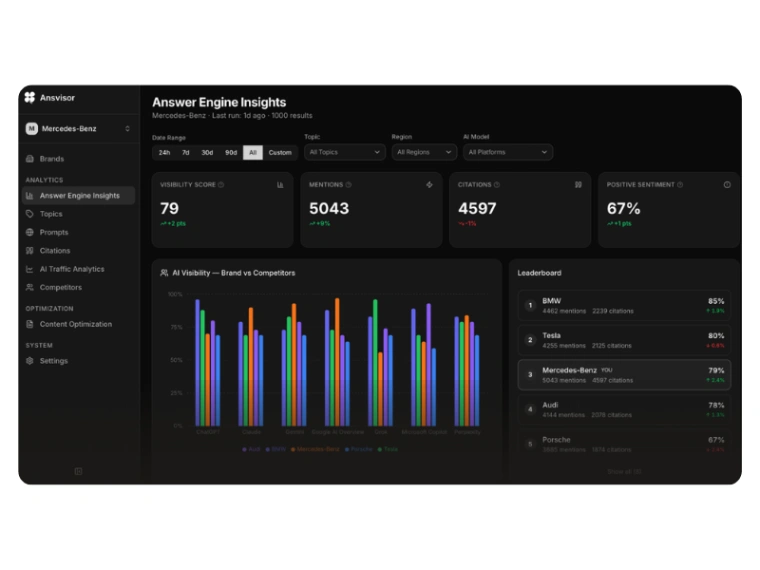760x570 pixels.
Task: Click the Citations quote icon in sidebar
Action: coord(30,251)
